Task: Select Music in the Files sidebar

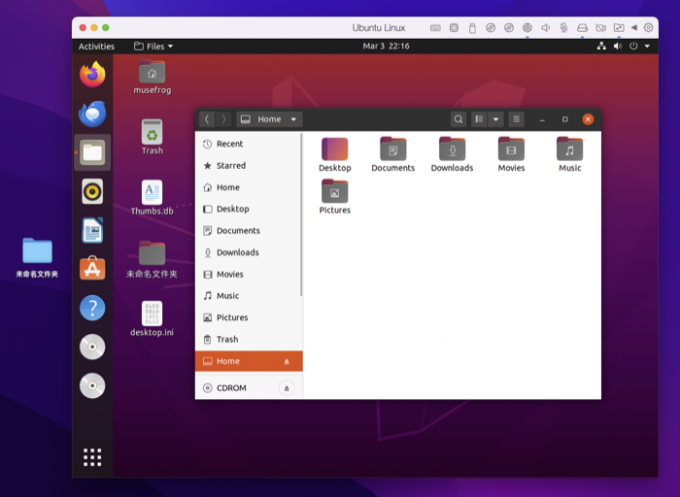Action: [x=248, y=296]
